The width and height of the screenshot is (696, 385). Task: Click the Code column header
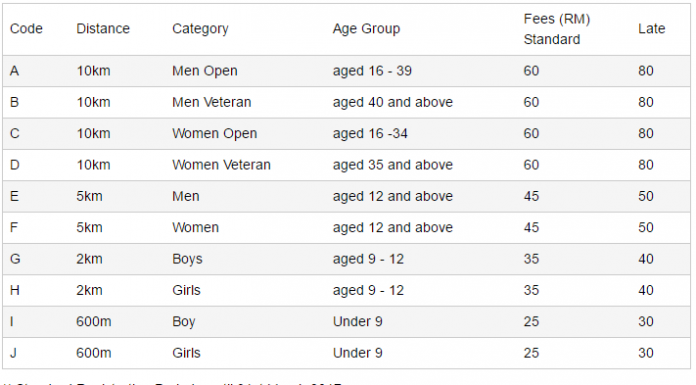26,29
